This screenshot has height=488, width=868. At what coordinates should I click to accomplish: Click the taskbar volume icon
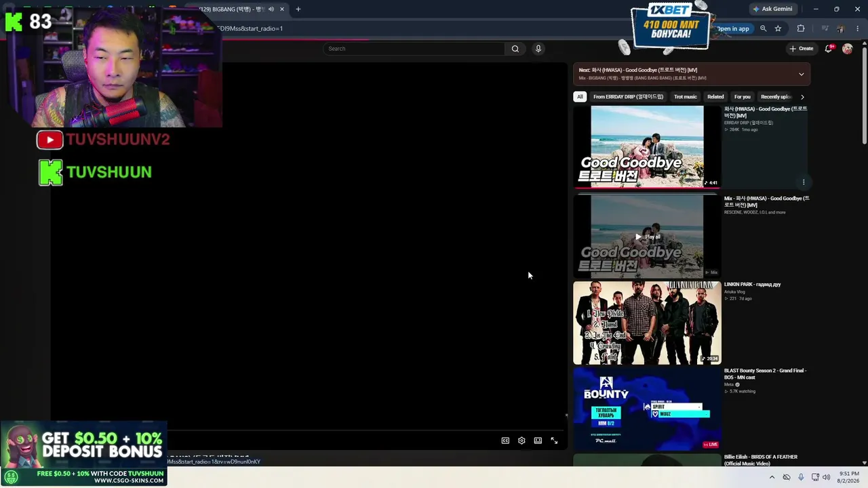(827, 477)
